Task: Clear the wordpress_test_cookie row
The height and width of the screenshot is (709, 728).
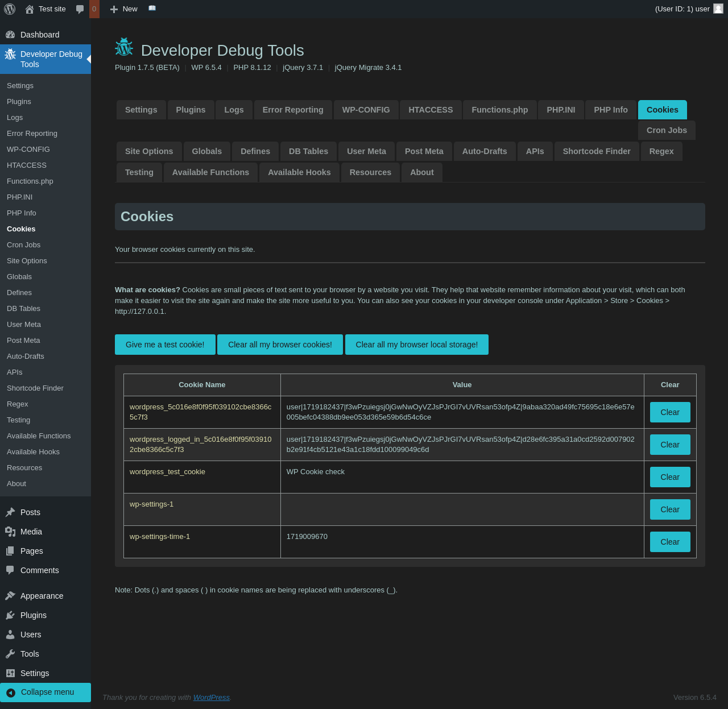Action: [669, 477]
